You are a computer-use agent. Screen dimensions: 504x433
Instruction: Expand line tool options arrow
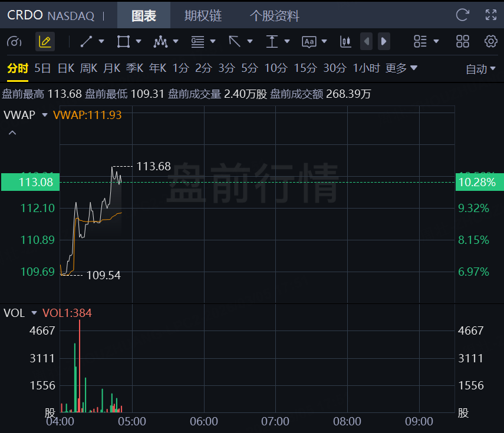click(x=101, y=41)
